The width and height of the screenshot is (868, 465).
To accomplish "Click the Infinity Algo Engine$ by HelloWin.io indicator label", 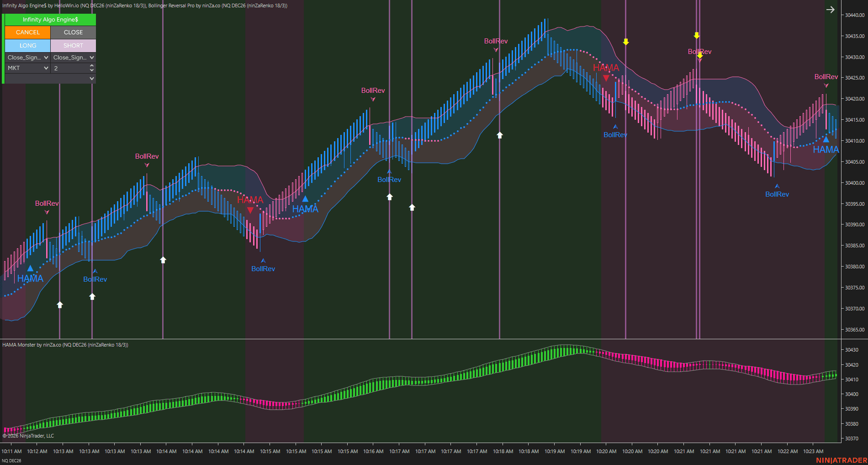I will (74, 5).
